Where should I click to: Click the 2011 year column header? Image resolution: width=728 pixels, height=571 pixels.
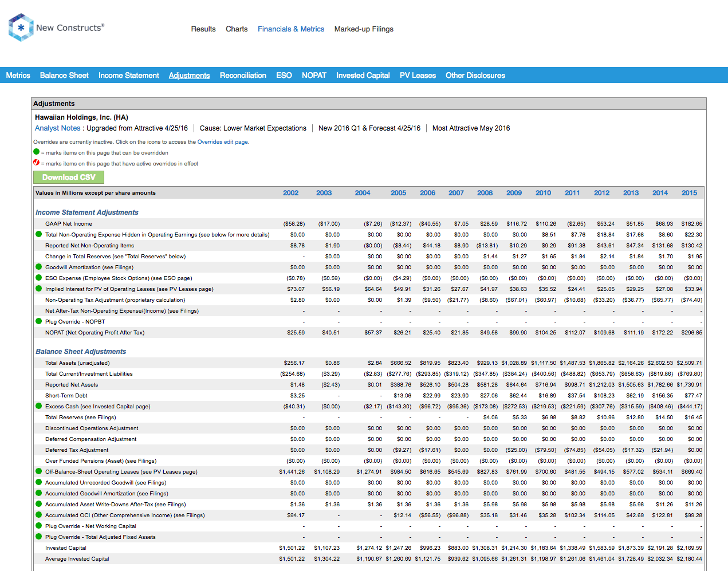pos(573,193)
